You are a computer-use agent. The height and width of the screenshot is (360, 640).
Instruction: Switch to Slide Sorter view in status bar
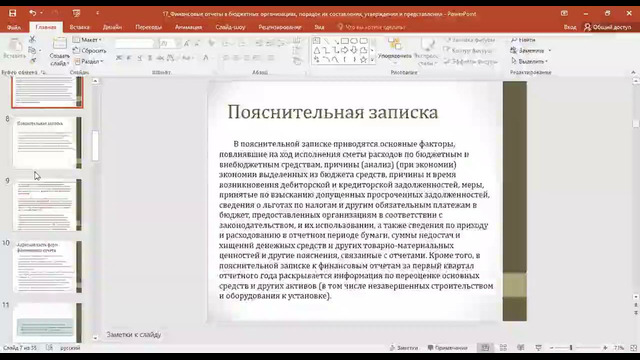coord(503,348)
